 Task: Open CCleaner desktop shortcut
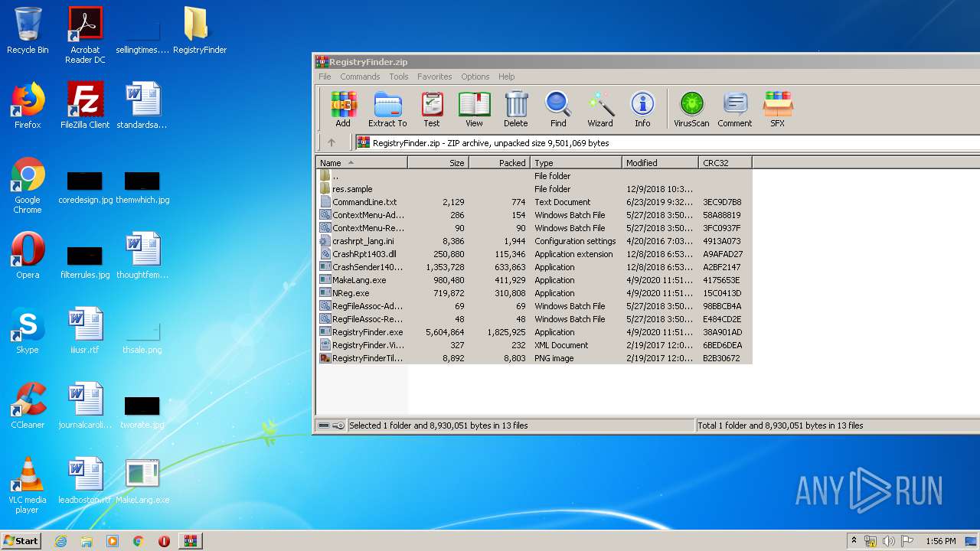pyautogui.click(x=28, y=406)
